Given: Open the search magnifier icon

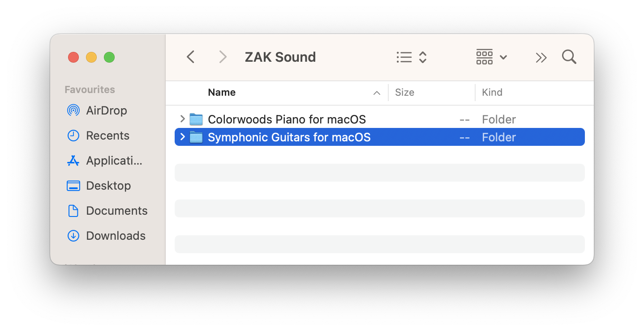Looking at the screenshot, I should pyautogui.click(x=569, y=57).
